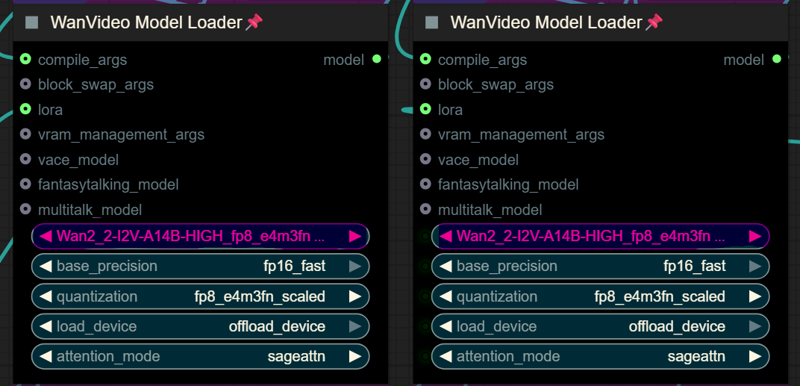Open left node's quantization dropdown
This screenshot has height=386, width=800.
pyautogui.click(x=200, y=296)
